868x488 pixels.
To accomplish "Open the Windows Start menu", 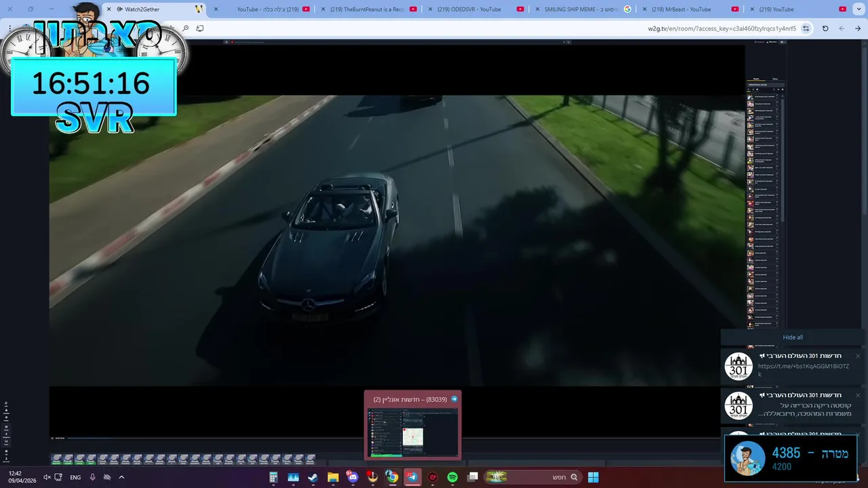I will coord(593,477).
